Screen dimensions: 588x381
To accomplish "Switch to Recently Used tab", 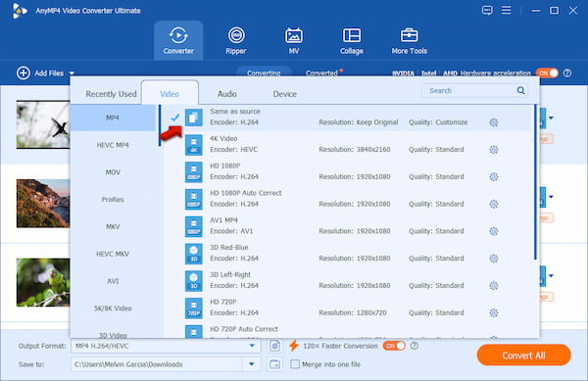I will [x=111, y=94].
